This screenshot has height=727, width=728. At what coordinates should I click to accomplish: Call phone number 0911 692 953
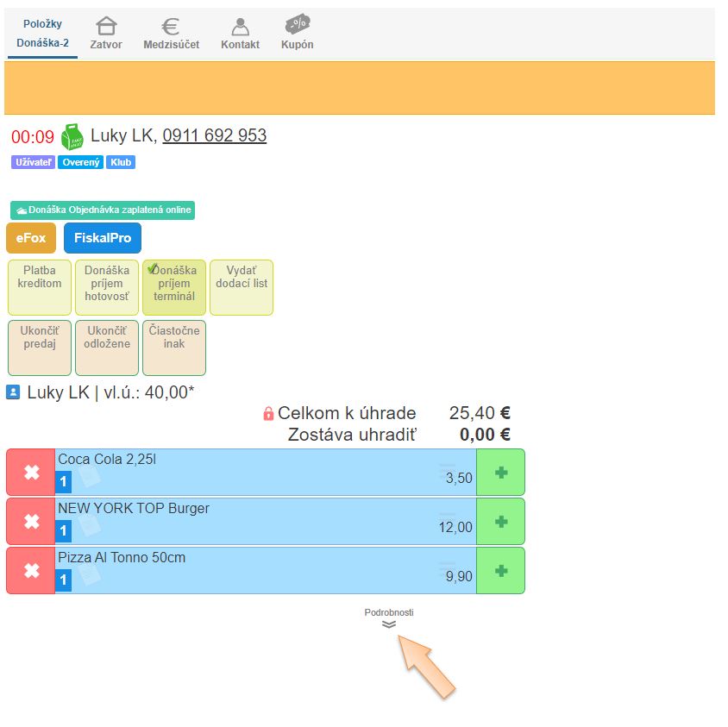214,135
